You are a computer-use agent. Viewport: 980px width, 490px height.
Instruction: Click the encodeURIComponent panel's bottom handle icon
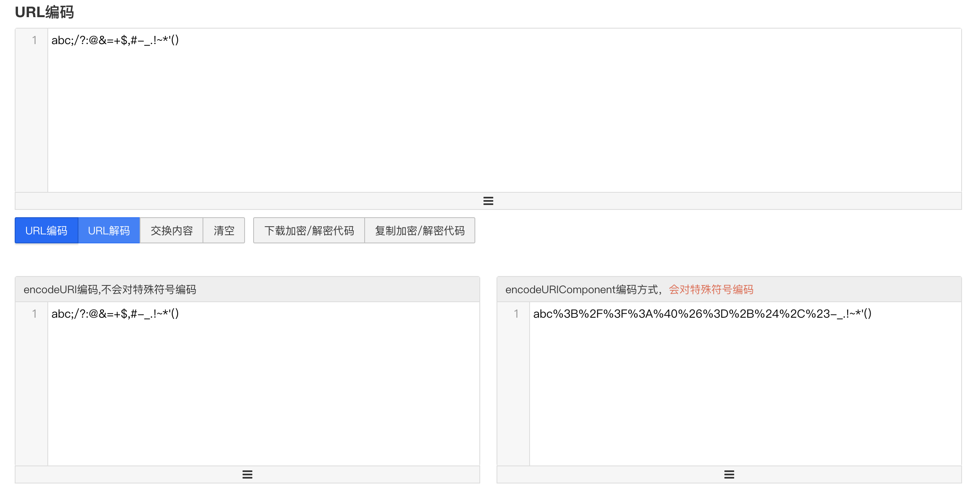tap(729, 474)
